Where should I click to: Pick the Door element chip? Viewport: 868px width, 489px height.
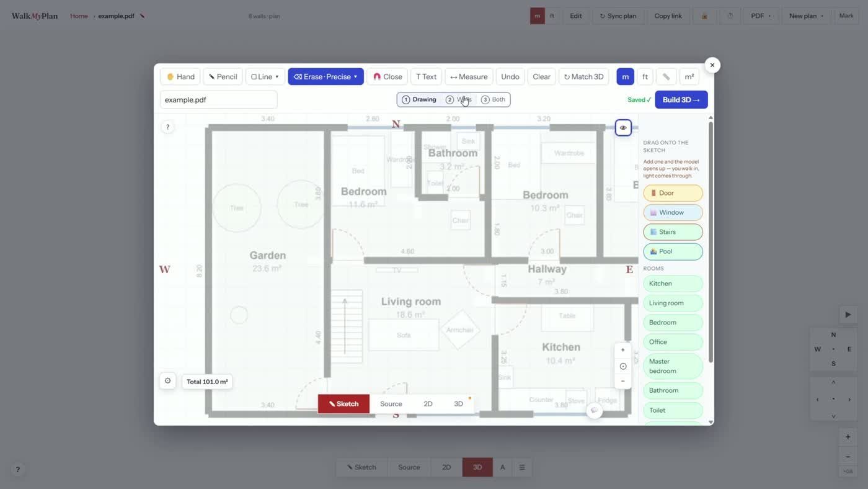[673, 193]
